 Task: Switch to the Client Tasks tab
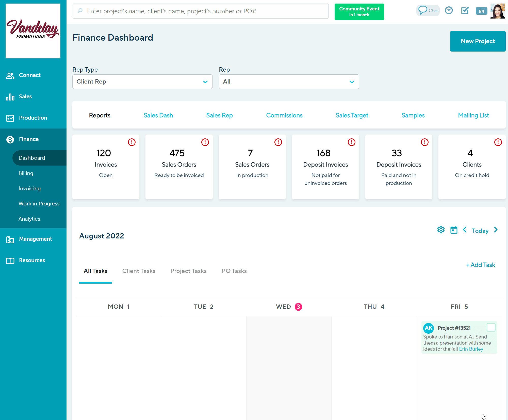click(139, 271)
